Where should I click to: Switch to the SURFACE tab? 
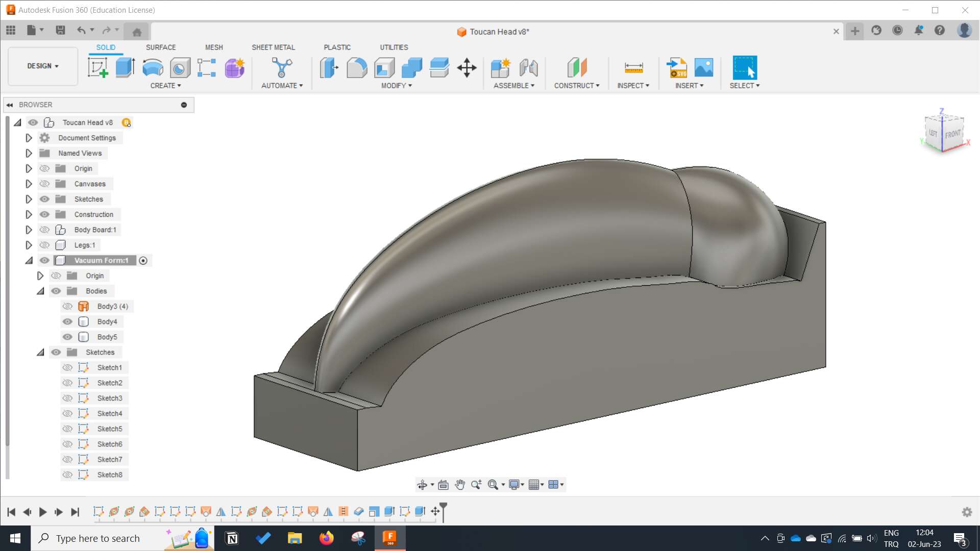tap(161, 47)
